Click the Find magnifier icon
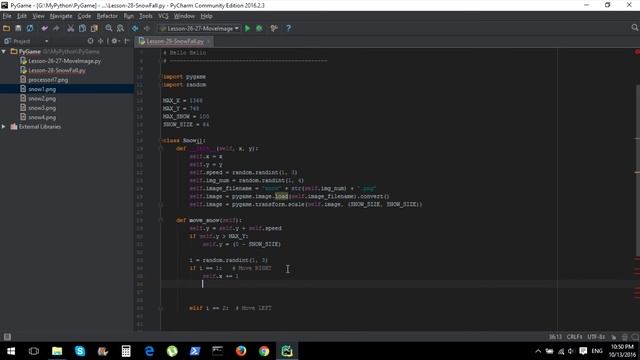 [109, 28]
